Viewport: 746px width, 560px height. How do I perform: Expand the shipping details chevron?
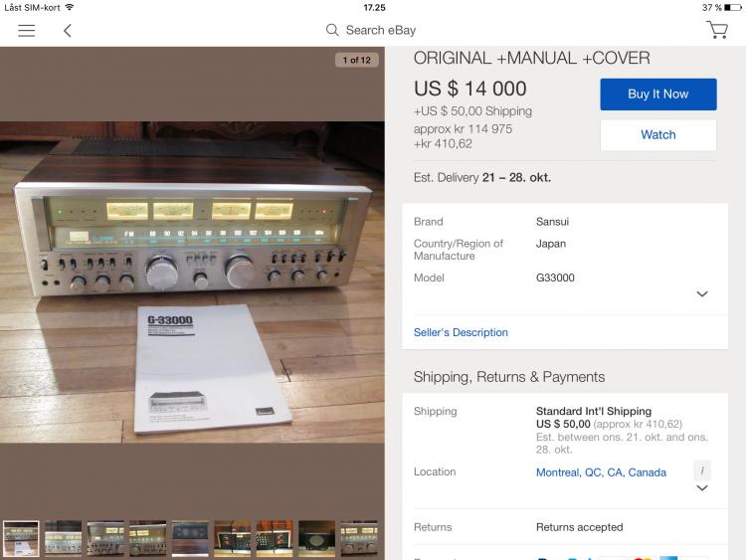point(702,487)
